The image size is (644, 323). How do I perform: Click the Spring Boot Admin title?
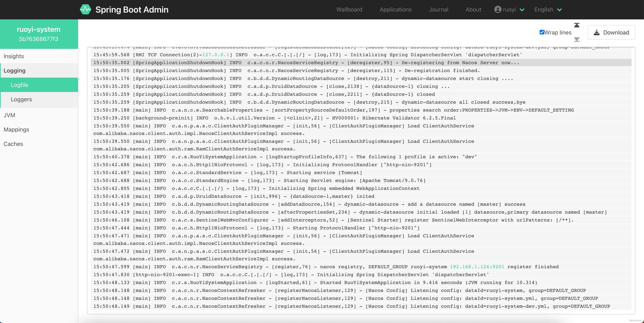click(132, 10)
